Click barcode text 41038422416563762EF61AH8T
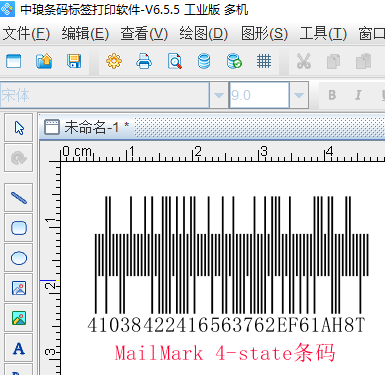This screenshot has height=375, width=385. tap(226, 325)
